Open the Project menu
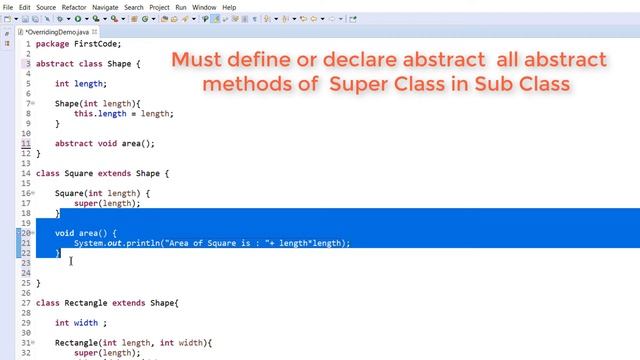The width and height of the screenshot is (640, 360). coord(159,7)
